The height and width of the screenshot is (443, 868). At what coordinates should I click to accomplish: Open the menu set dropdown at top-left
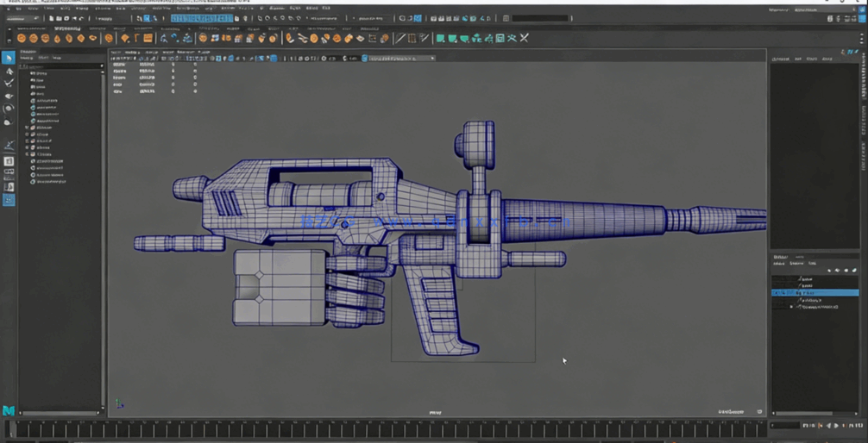(22, 18)
